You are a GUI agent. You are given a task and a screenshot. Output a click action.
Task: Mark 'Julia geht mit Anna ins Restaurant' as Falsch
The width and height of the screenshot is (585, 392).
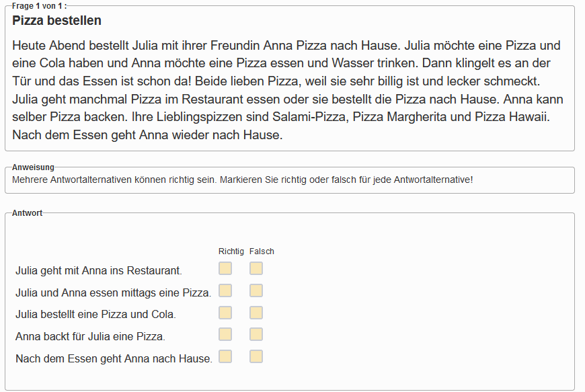pyautogui.click(x=256, y=268)
